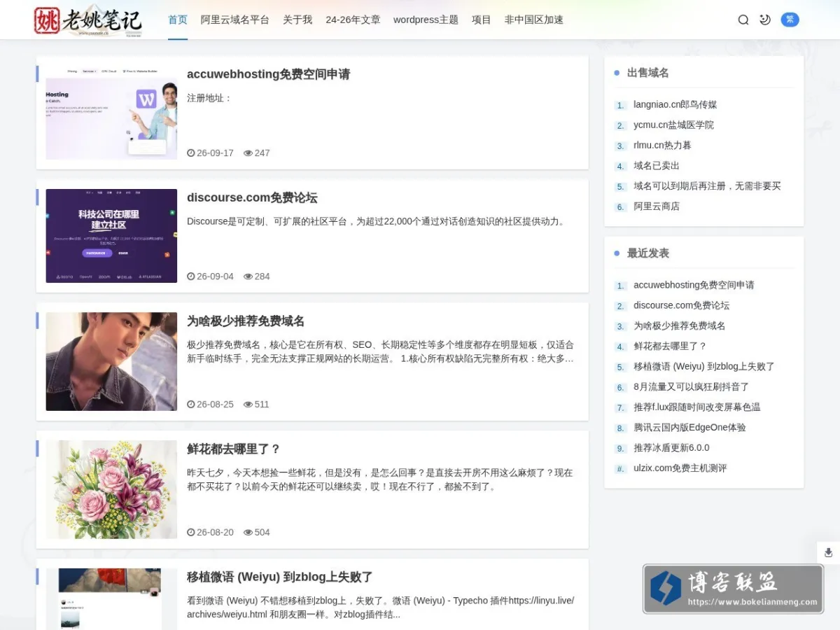
Task: Open ycmu.cn盐城医学院 domain link
Action: tap(673, 125)
